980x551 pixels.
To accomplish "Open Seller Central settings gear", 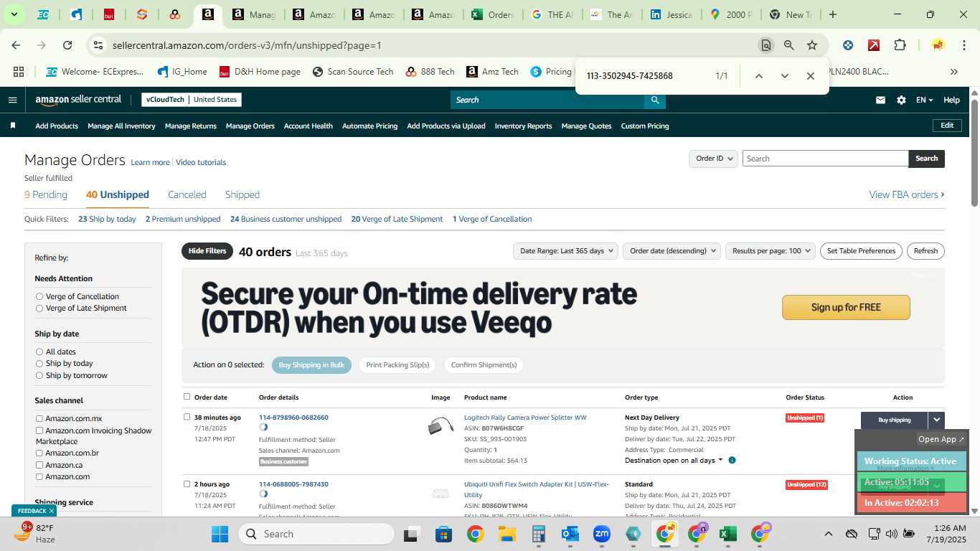I will click(x=901, y=100).
